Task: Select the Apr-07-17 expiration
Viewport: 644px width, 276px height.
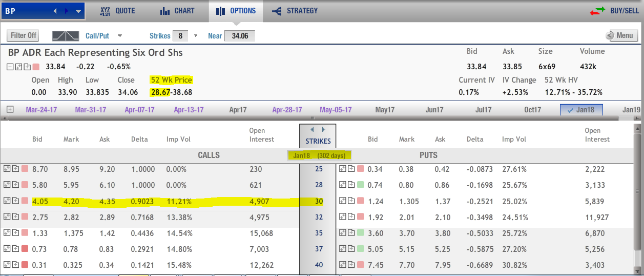Action: 140,110
